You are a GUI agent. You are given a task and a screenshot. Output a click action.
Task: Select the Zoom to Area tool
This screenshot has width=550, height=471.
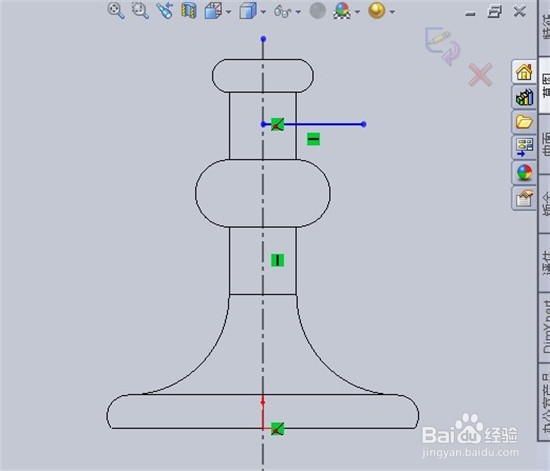pyautogui.click(x=140, y=11)
